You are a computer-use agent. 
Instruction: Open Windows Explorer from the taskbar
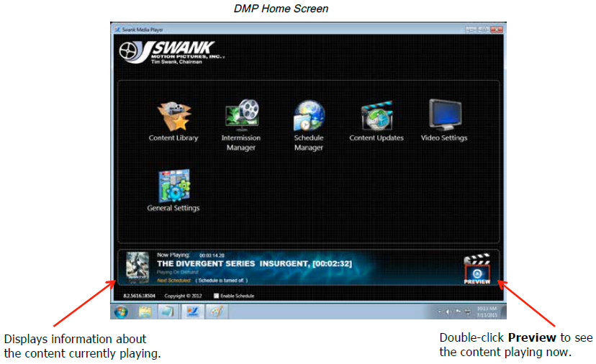pos(145,312)
